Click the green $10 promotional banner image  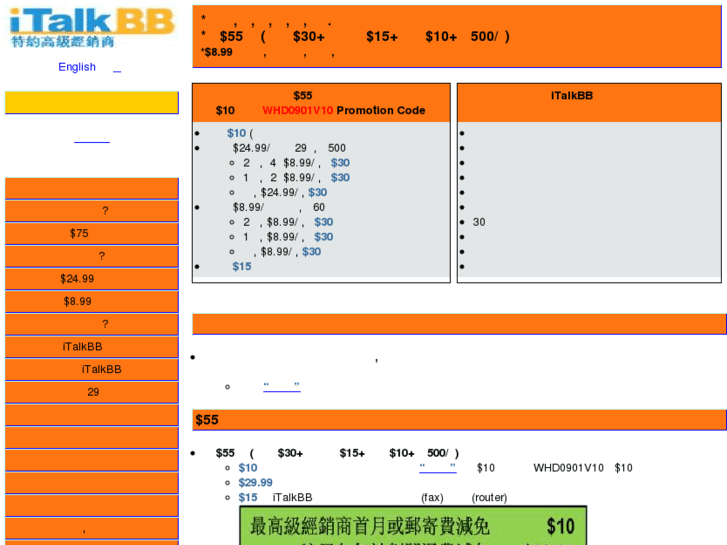pyautogui.click(x=413, y=526)
